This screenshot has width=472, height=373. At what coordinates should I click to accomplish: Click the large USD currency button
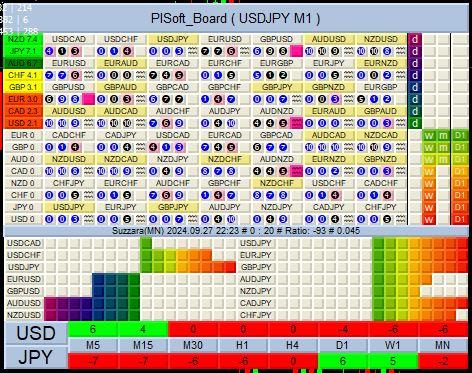pos(36,333)
